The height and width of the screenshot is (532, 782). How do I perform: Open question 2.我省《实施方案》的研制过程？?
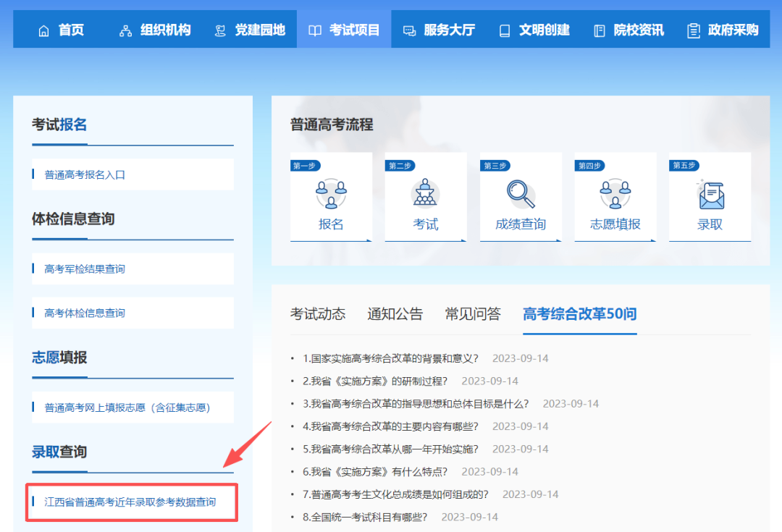[375, 381]
